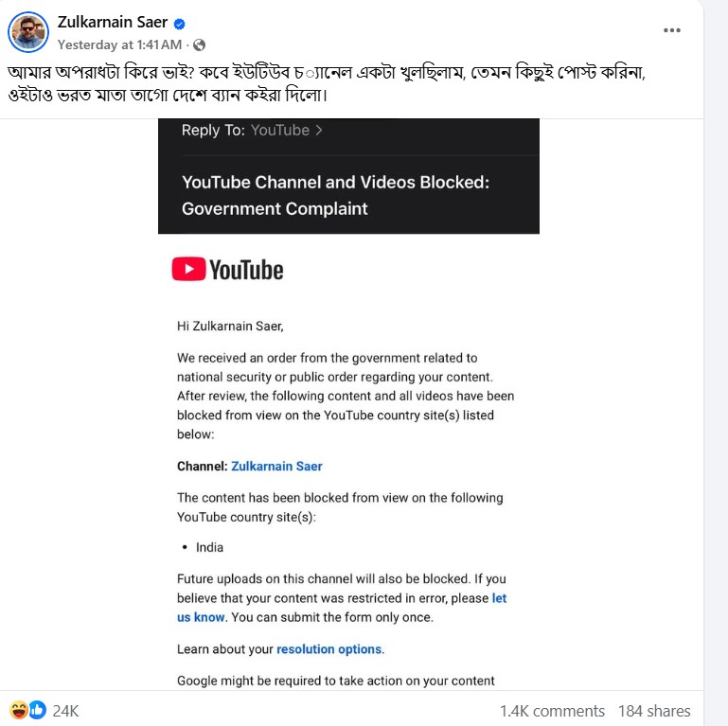Open the three-dot post options menu
This screenshot has height=726, width=728.
(x=672, y=30)
